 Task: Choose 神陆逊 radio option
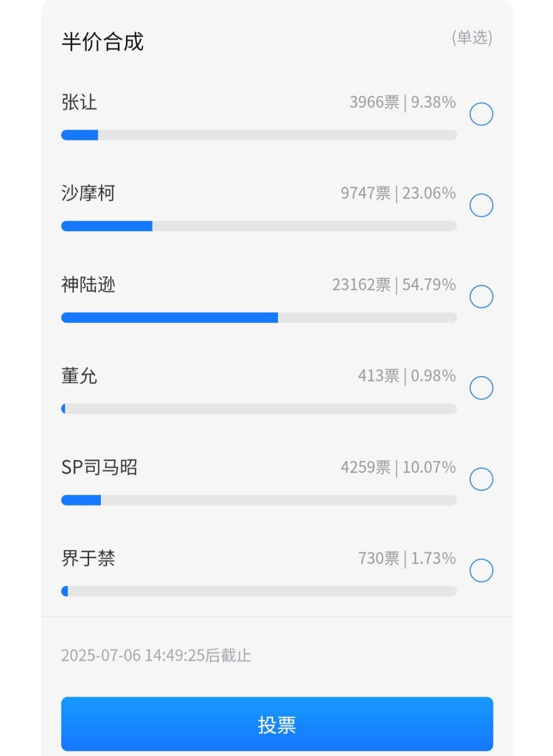(x=481, y=297)
